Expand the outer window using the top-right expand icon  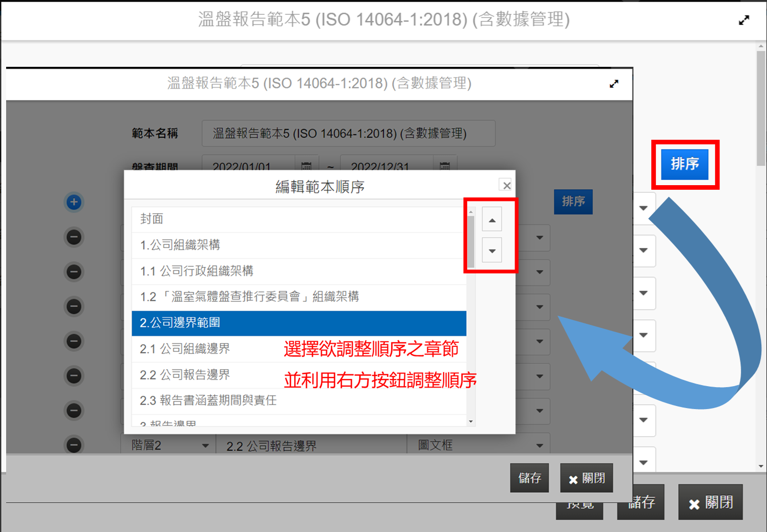744,20
